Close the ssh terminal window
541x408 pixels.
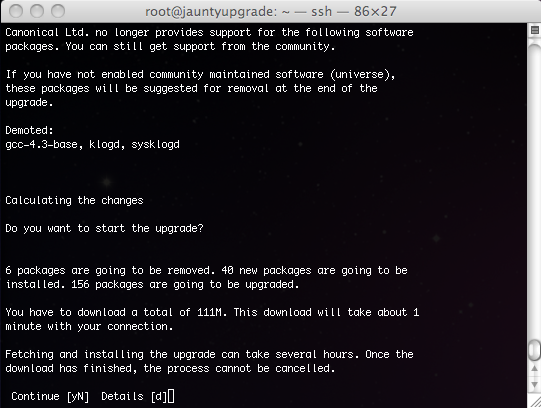click(x=16, y=11)
